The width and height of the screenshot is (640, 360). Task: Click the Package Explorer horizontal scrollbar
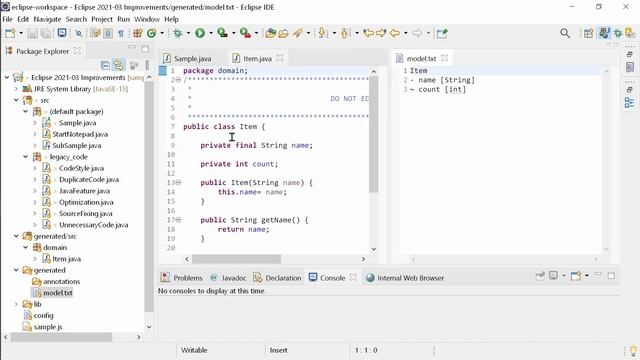click(62, 337)
